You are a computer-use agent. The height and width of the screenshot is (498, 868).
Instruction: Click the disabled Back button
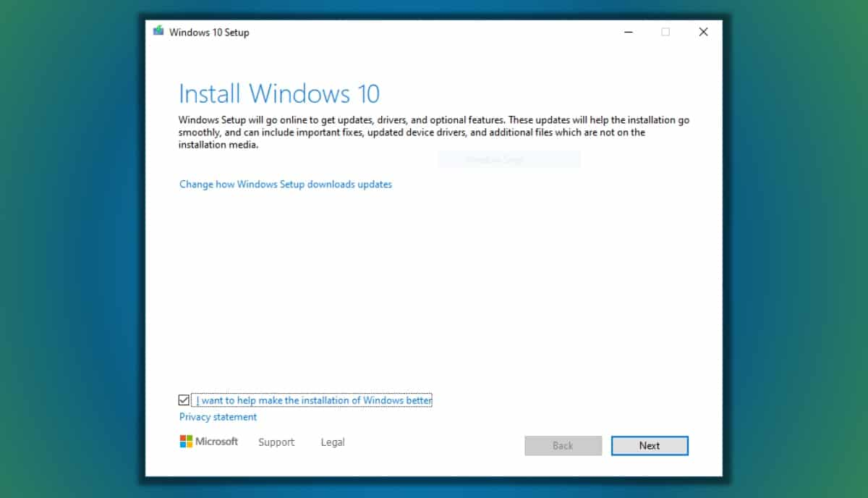coord(563,445)
